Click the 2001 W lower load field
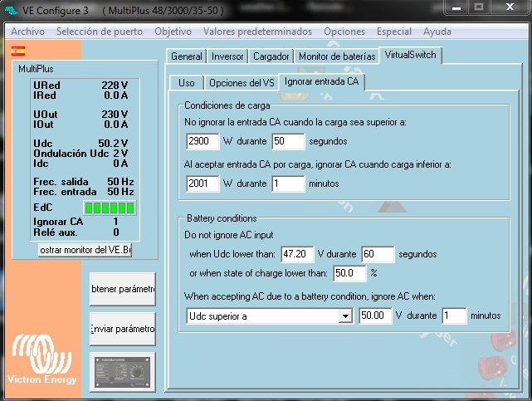The height and width of the screenshot is (401, 532). pyautogui.click(x=203, y=183)
